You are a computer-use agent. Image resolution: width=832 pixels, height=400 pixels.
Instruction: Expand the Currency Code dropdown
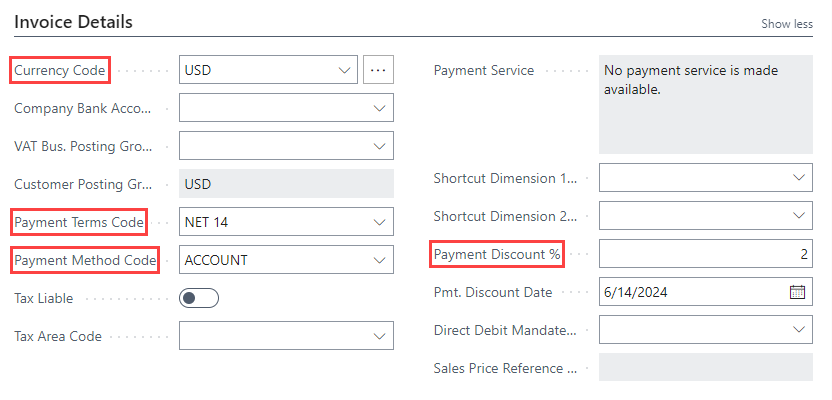(x=346, y=70)
